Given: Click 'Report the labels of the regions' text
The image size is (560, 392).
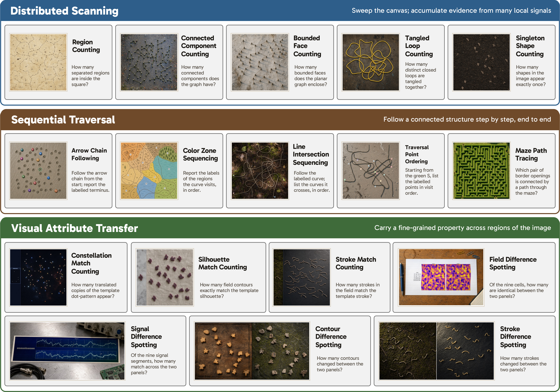Looking at the screenshot, I should [201, 181].
